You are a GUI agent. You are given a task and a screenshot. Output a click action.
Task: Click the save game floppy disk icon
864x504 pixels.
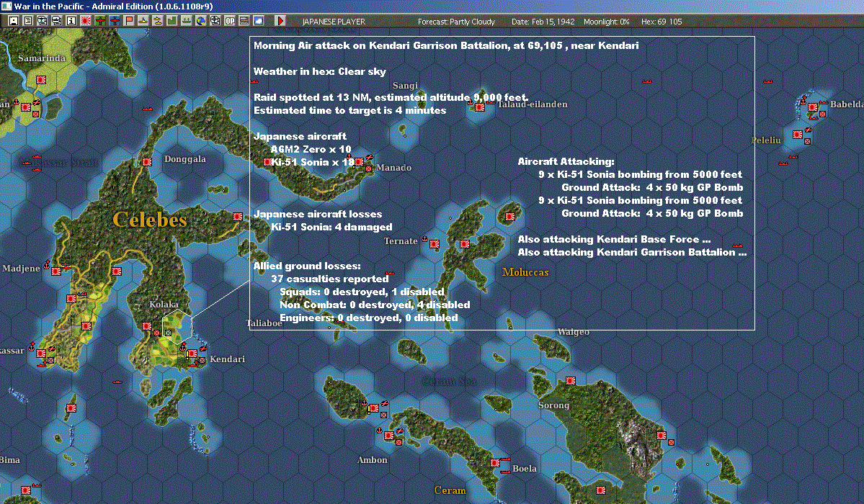[14, 21]
